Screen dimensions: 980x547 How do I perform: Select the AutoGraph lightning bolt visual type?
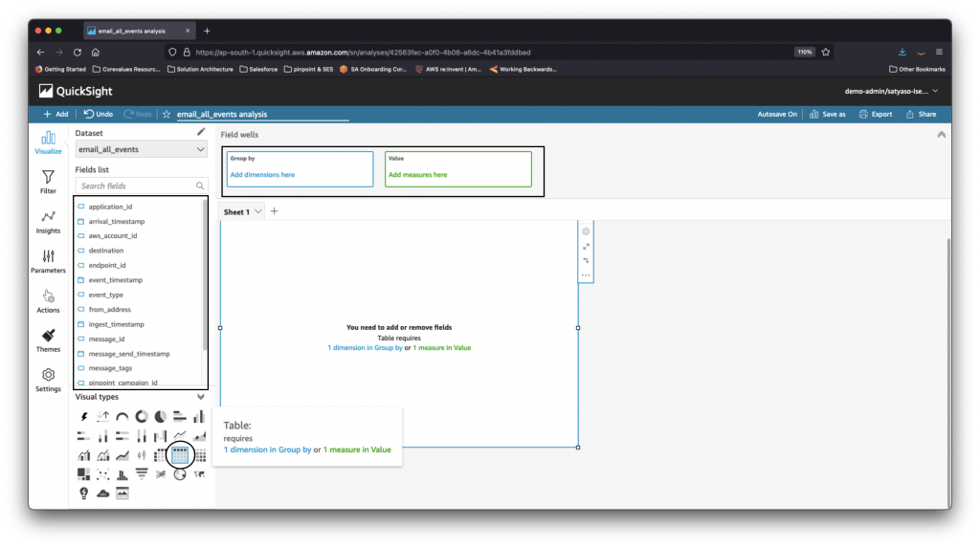point(84,417)
